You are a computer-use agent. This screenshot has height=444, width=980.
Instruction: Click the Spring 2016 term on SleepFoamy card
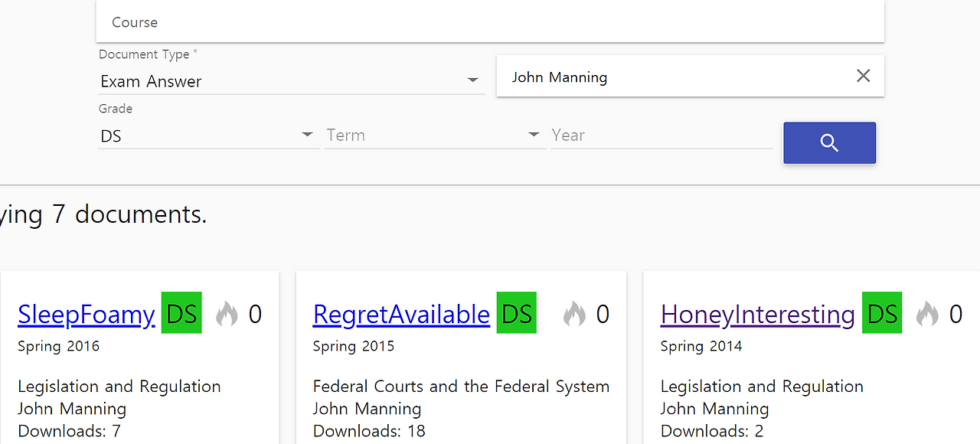coord(59,346)
